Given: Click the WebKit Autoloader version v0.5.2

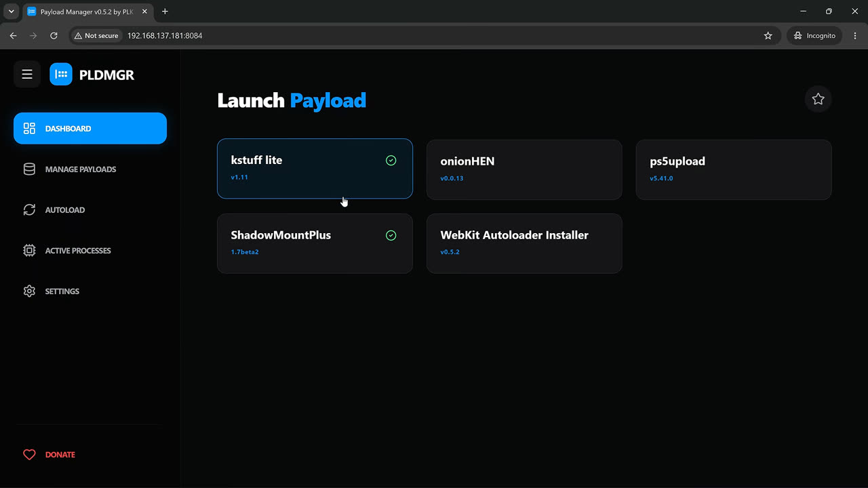Looking at the screenshot, I should pos(450,252).
